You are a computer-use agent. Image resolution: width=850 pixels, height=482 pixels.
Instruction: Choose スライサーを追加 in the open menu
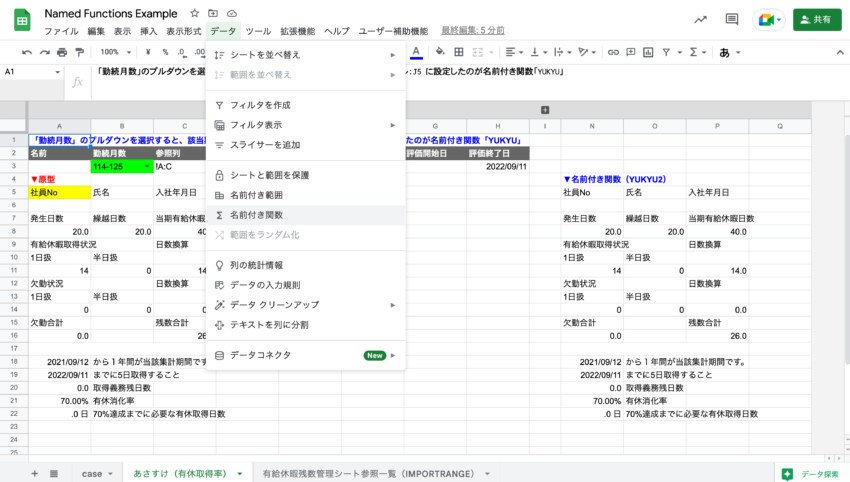pyautogui.click(x=264, y=145)
